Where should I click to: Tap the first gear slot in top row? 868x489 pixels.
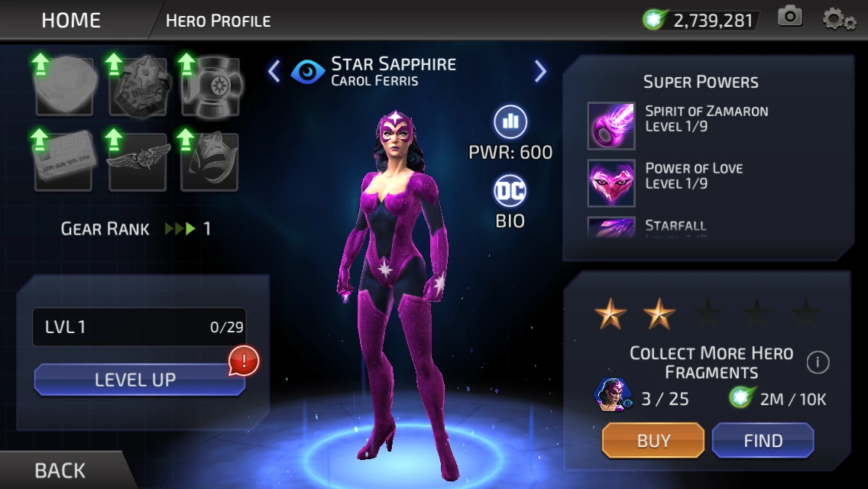pos(64,86)
